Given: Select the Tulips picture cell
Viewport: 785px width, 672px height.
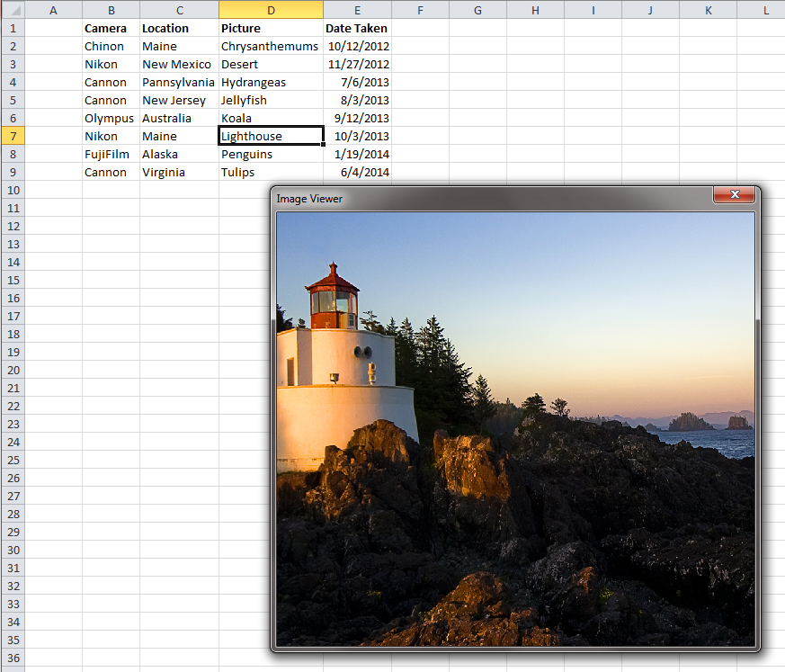Looking at the screenshot, I should pyautogui.click(x=271, y=172).
